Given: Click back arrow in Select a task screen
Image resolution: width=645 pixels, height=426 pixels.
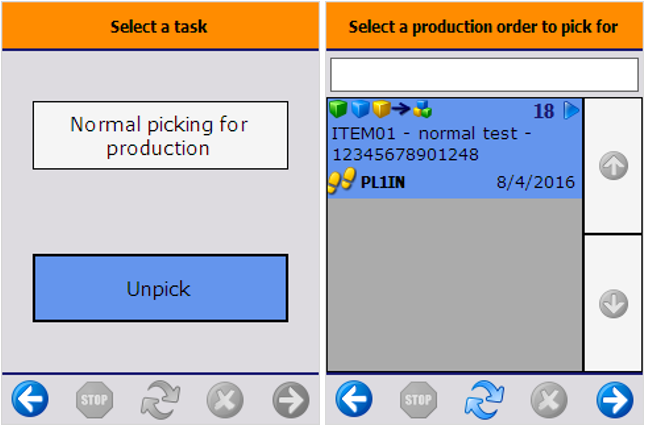Looking at the screenshot, I should pyautogui.click(x=30, y=400).
